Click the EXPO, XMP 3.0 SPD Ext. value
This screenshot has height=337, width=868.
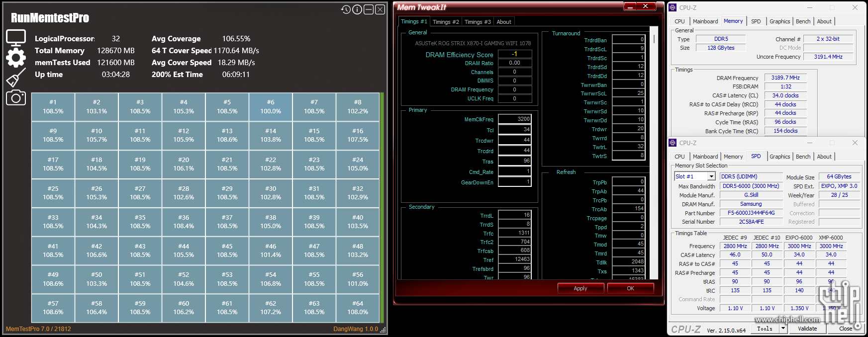839,186
